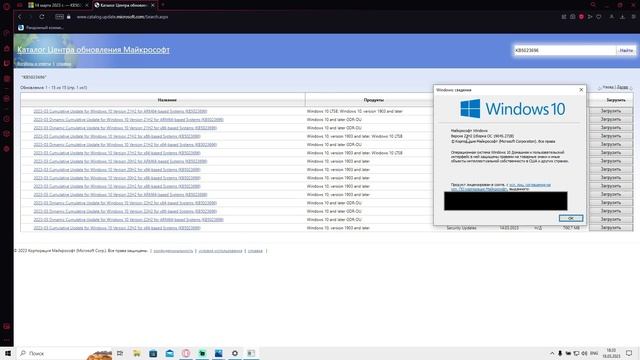Open the microphone tray icon
Image resolution: width=640 pixels, height=360 pixels.
click(560, 353)
